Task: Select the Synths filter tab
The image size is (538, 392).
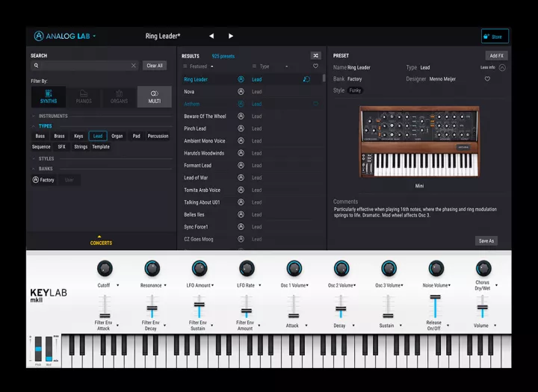Action: point(49,97)
